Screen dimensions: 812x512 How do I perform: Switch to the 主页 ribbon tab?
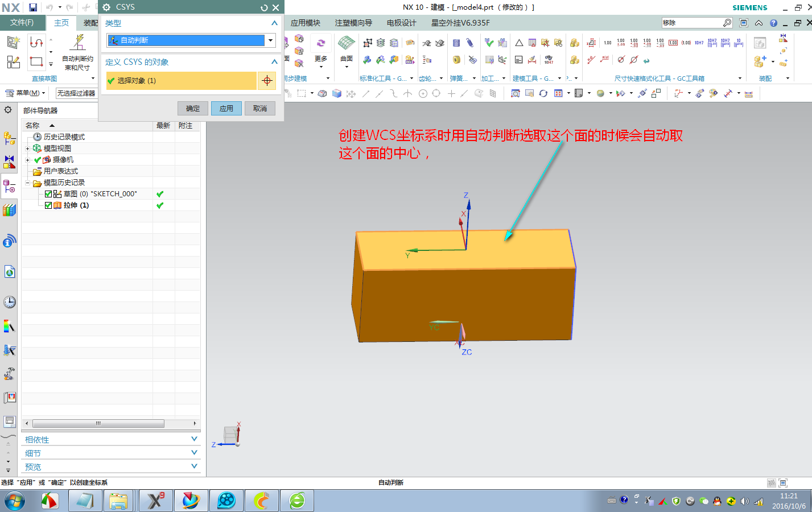point(61,23)
